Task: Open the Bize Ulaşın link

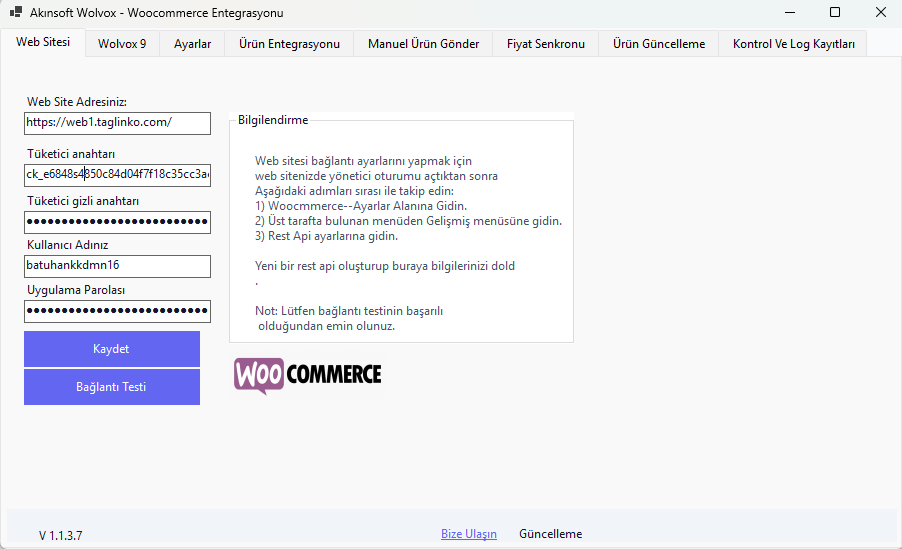Action: click(x=469, y=534)
